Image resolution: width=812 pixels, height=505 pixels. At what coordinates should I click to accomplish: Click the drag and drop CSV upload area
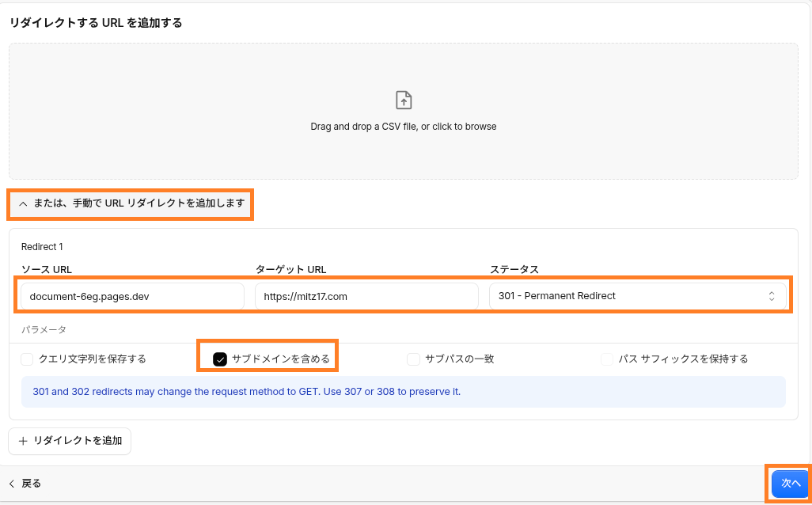tap(404, 112)
